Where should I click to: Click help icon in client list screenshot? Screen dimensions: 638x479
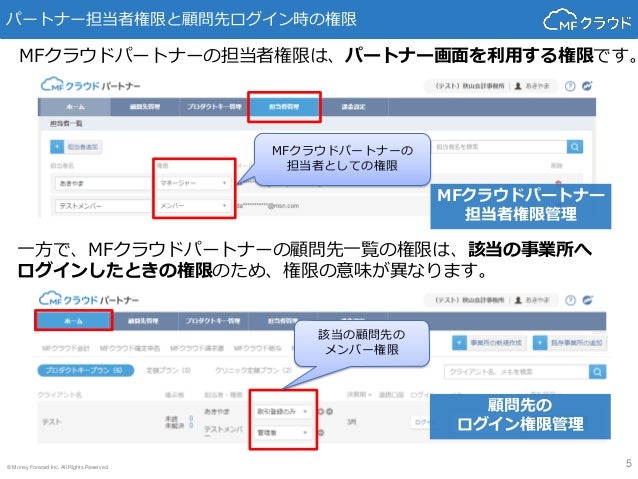(x=570, y=300)
